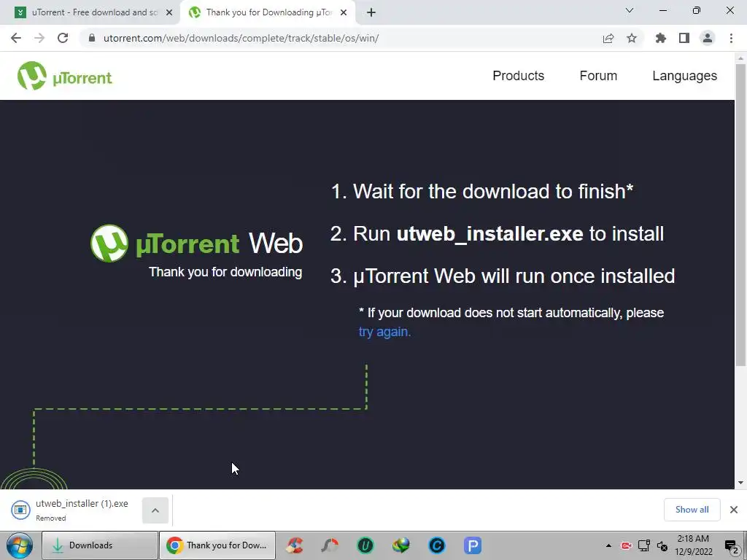Click muted volume tray icon
The width and height of the screenshot is (747, 560).
(662, 545)
